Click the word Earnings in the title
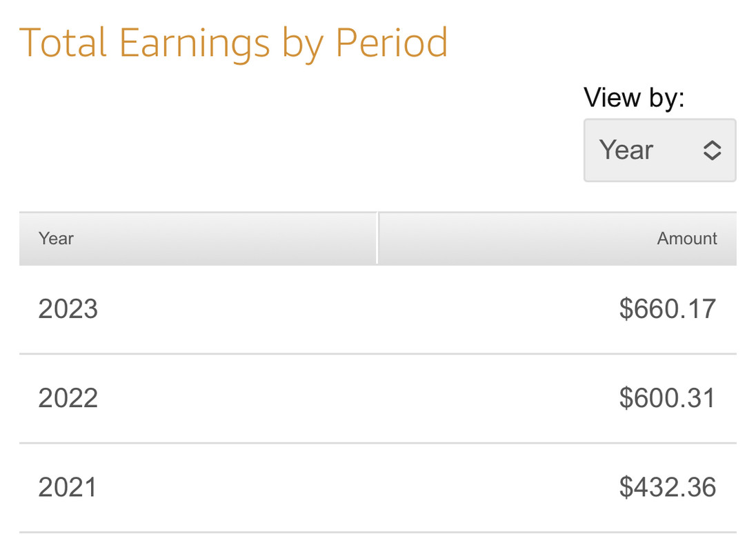The height and width of the screenshot is (552, 756). [195, 44]
